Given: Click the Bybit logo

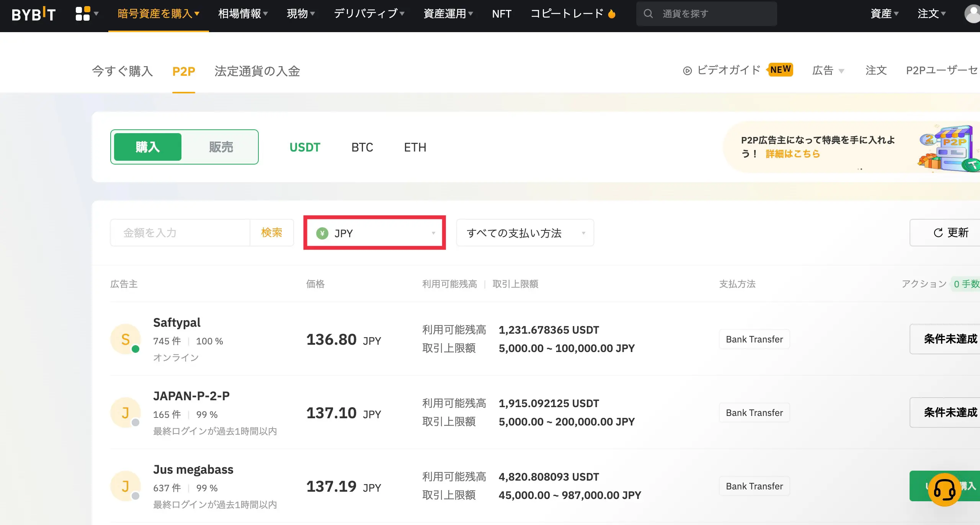Looking at the screenshot, I should tap(34, 14).
